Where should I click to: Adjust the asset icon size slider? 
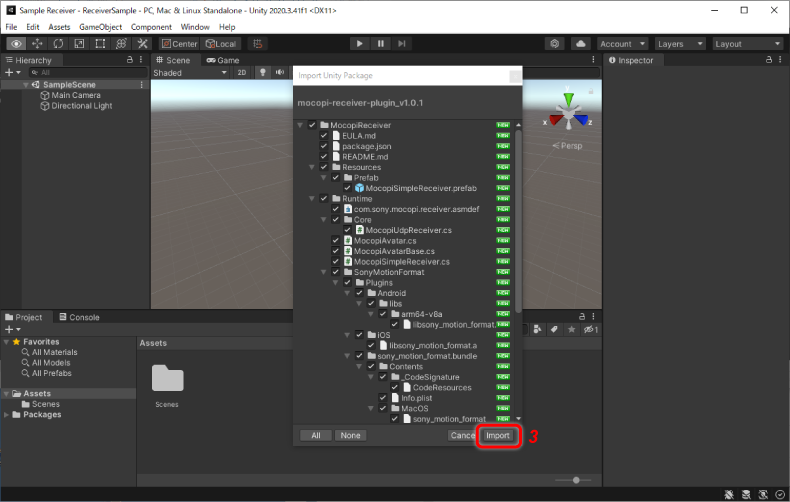[x=573, y=481]
